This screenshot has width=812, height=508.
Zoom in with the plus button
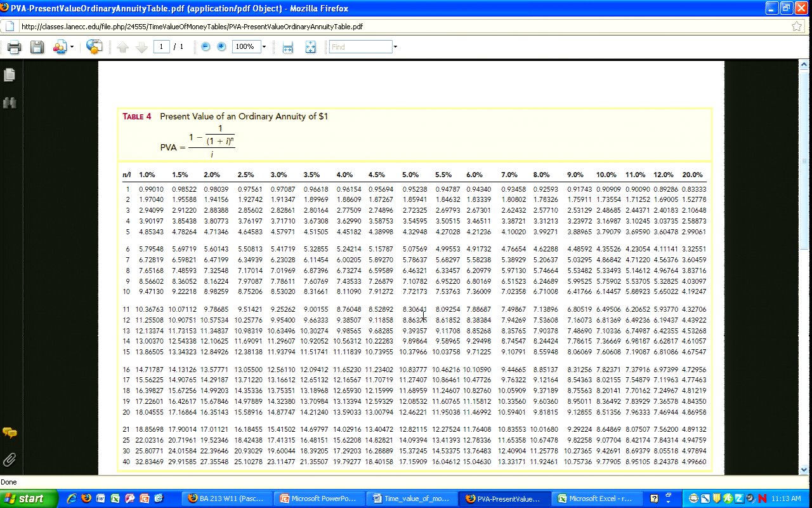click(221, 47)
